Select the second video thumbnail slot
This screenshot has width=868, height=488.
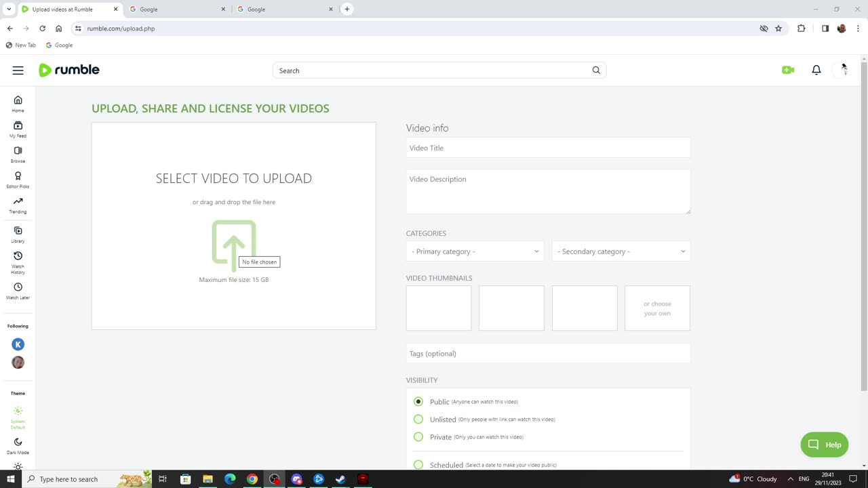pos(511,308)
